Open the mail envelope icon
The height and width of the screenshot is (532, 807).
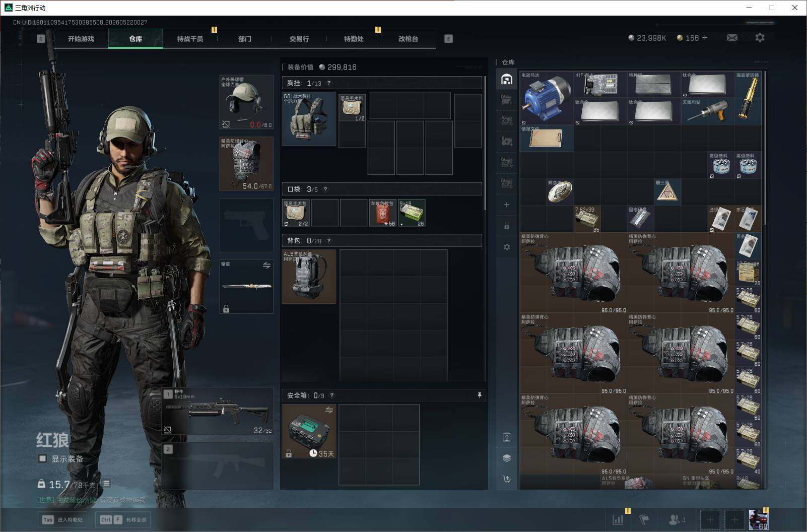tap(732, 38)
